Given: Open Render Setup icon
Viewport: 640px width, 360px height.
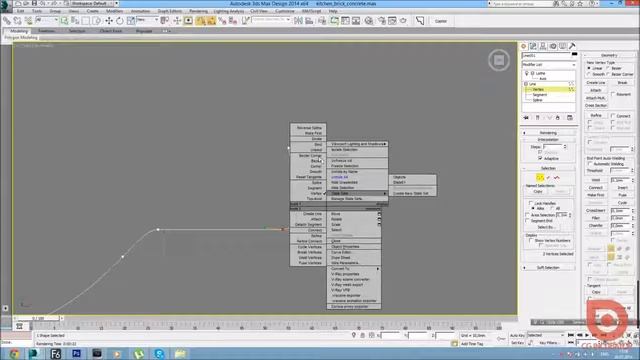Looking at the screenshot, I should (x=381, y=21).
